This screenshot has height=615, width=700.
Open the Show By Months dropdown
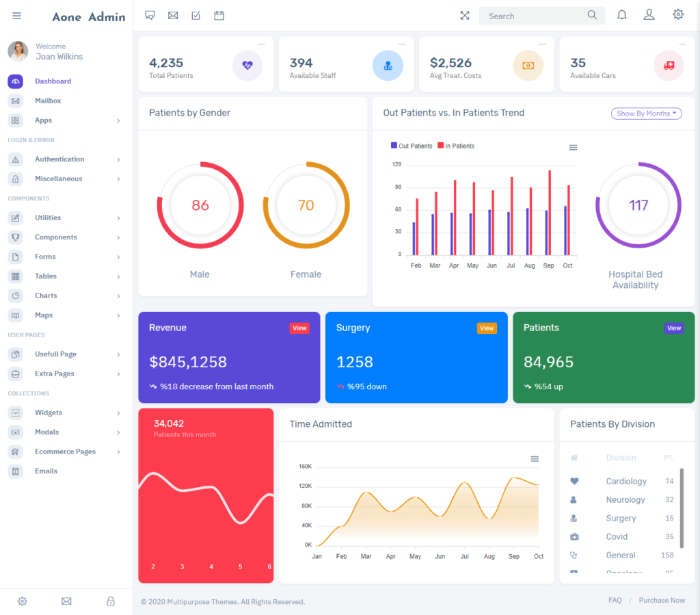point(646,114)
